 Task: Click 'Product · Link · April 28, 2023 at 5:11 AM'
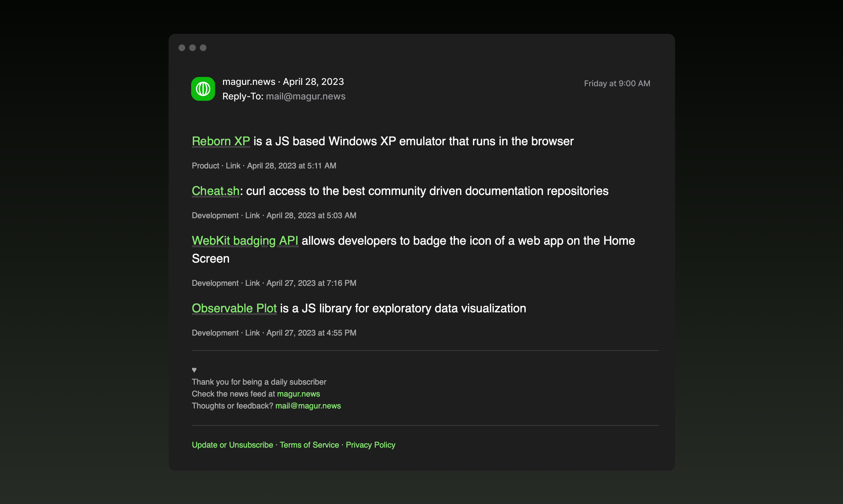(264, 166)
